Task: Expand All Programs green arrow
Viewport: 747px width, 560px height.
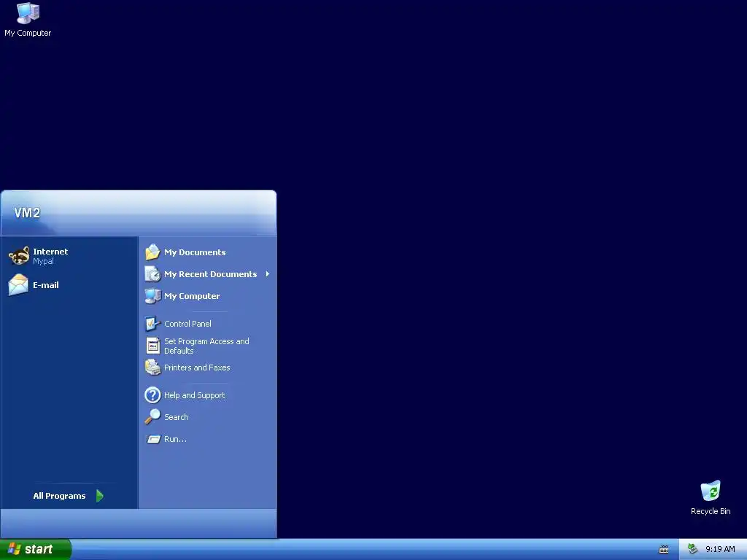Action: tap(99, 496)
